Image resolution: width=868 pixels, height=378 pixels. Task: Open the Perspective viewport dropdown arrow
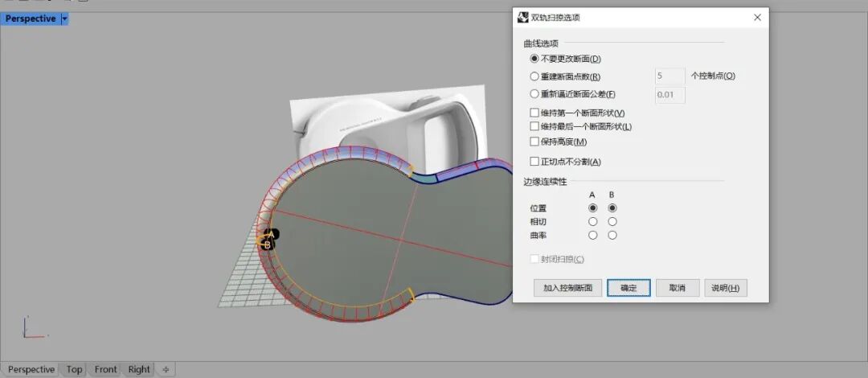pos(65,18)
